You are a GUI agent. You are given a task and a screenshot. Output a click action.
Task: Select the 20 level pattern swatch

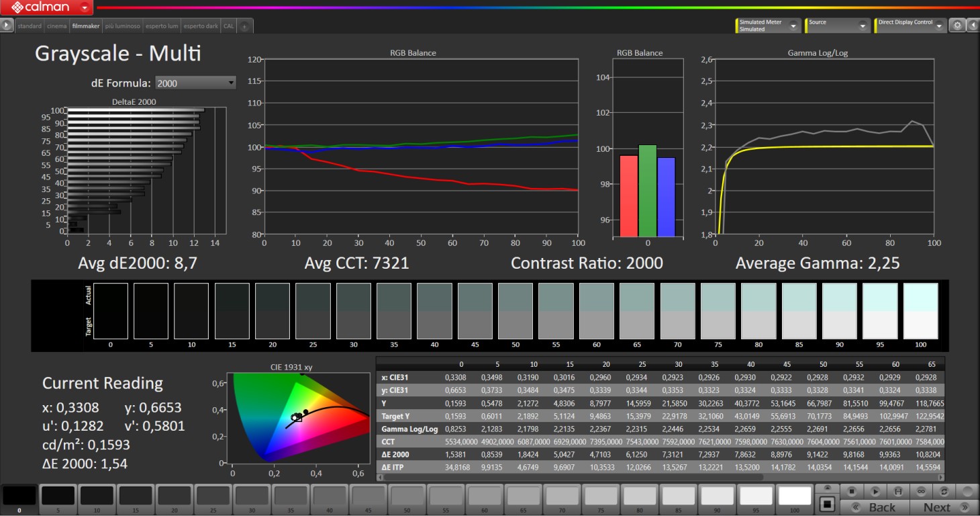[174, 499]
